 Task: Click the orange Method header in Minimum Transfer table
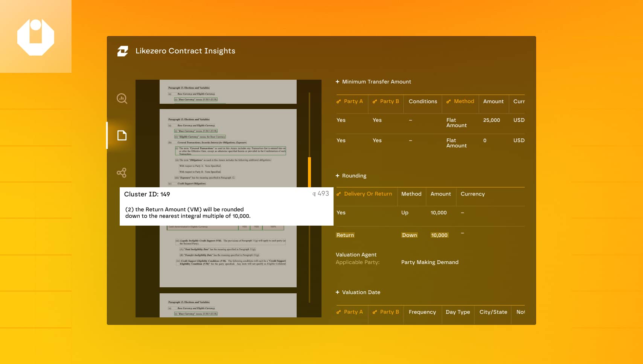[464, 102]
